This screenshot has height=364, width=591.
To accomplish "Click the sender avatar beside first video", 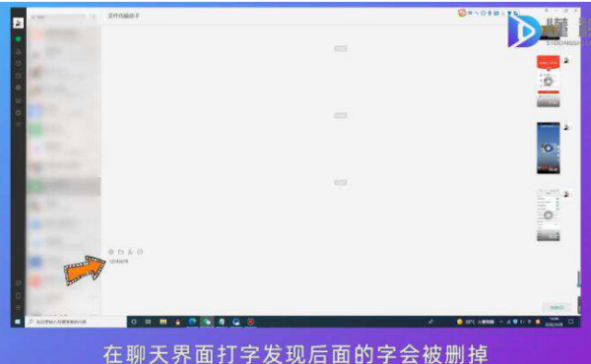I will tap(566, 60).
